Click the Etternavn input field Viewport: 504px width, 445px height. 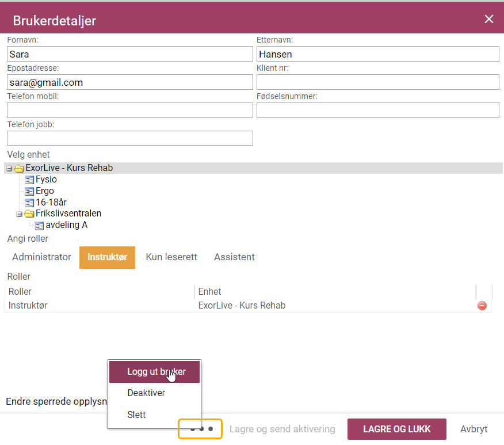[x=377, y=54]
